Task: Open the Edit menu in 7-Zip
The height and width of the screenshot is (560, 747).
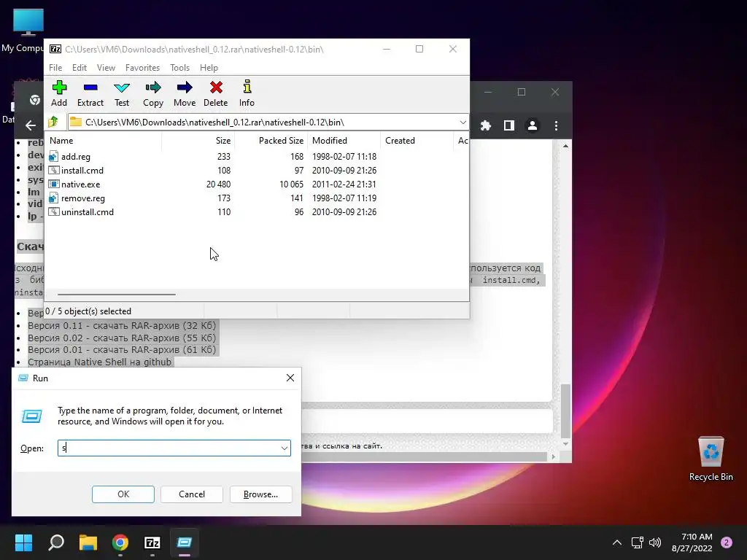Action: pyautogui.click(x=79, y=68)
